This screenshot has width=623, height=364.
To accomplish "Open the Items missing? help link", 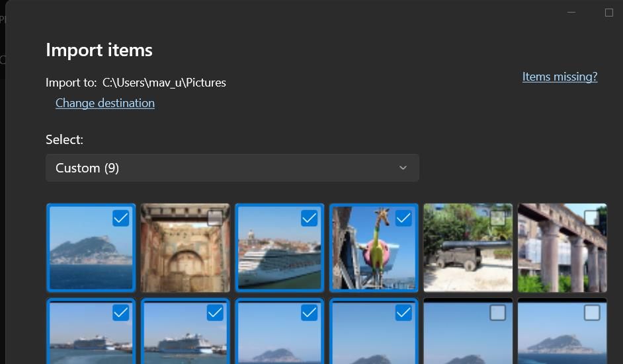I will 560,77.
